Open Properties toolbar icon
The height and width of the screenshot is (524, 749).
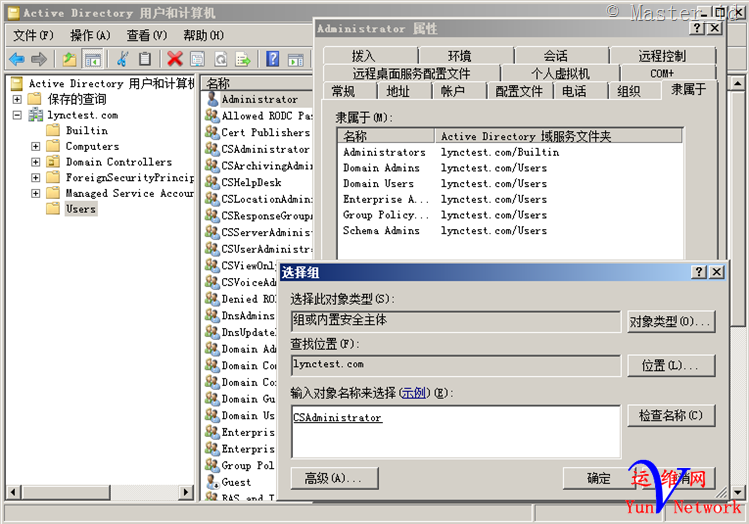197,59
